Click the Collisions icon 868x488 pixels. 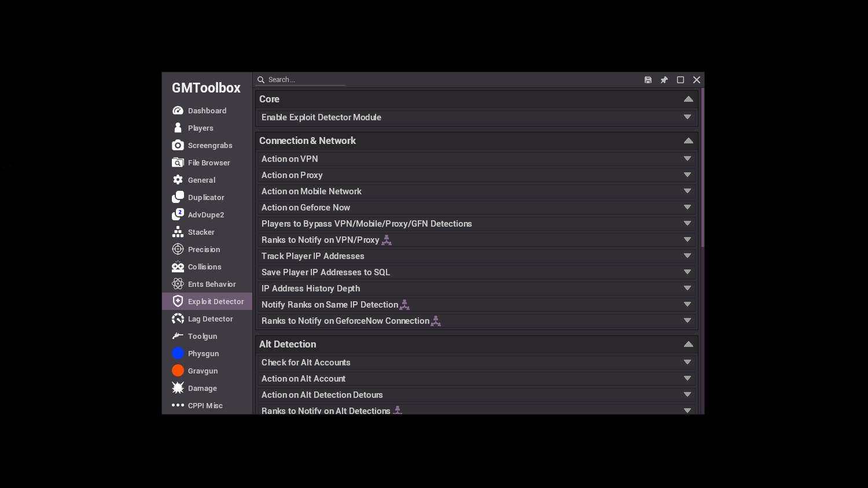[x=178, y=267]
